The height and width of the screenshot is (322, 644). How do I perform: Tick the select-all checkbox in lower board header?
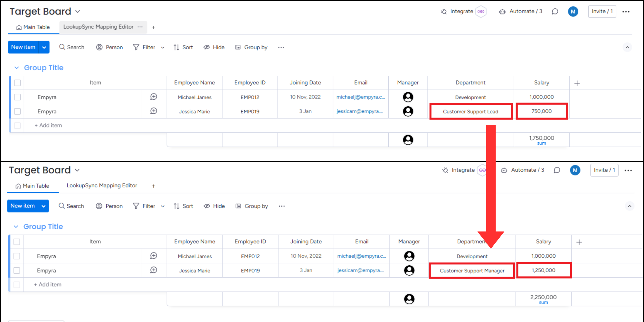[17, 241]
